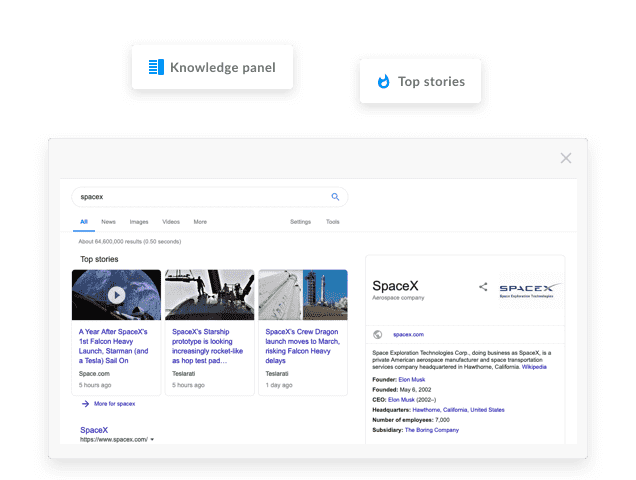Click the Crew Dragon rocket thumbnail
The height and width of the screenshot is (480, 636).
[x=303, y=295]
